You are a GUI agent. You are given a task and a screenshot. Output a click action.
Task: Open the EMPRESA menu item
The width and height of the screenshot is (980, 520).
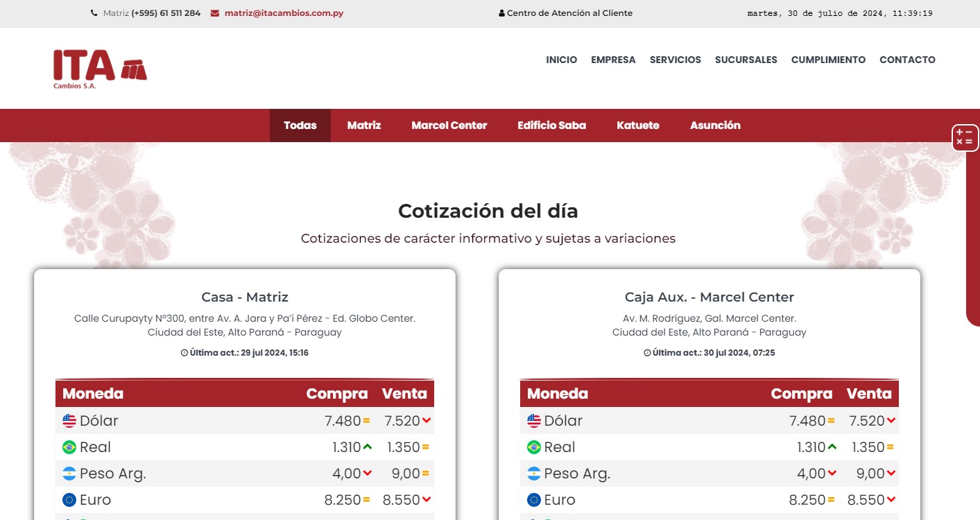(x=613, y=60)
